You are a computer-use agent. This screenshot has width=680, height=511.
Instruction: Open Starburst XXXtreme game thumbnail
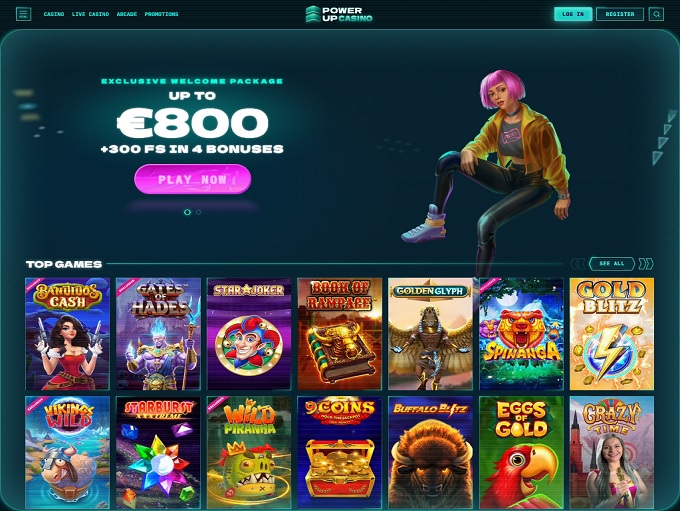(x=158, y=452)
